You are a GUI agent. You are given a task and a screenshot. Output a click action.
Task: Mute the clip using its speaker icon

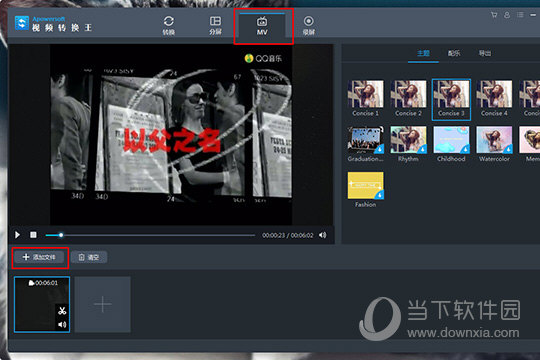tap(62, 325)
